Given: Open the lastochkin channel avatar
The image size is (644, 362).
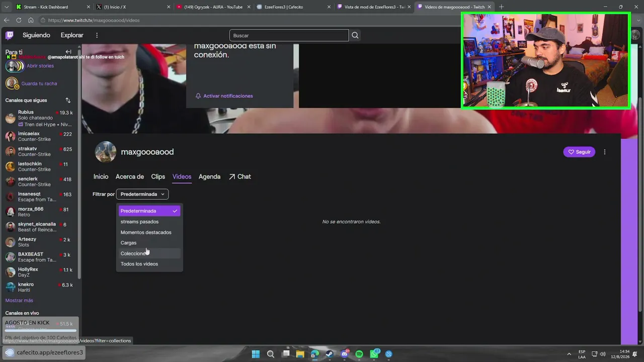Looking at the screenshot, I should click(x=11, y=166).
